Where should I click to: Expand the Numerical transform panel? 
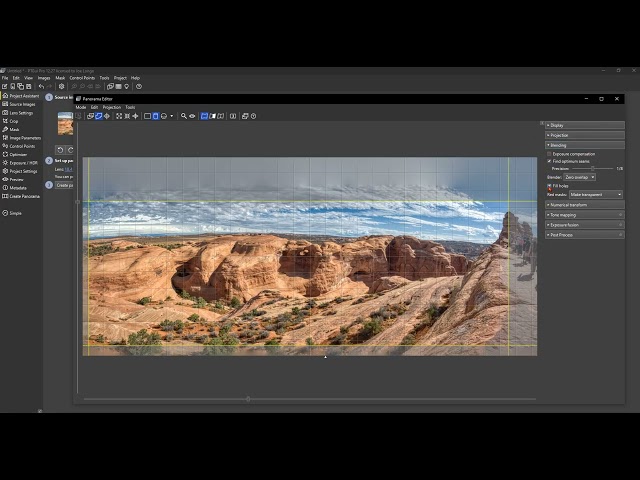coord(584,205)
